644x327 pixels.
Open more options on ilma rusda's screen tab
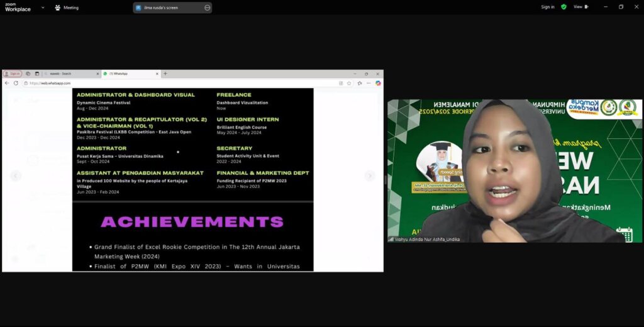coord(207,8)
